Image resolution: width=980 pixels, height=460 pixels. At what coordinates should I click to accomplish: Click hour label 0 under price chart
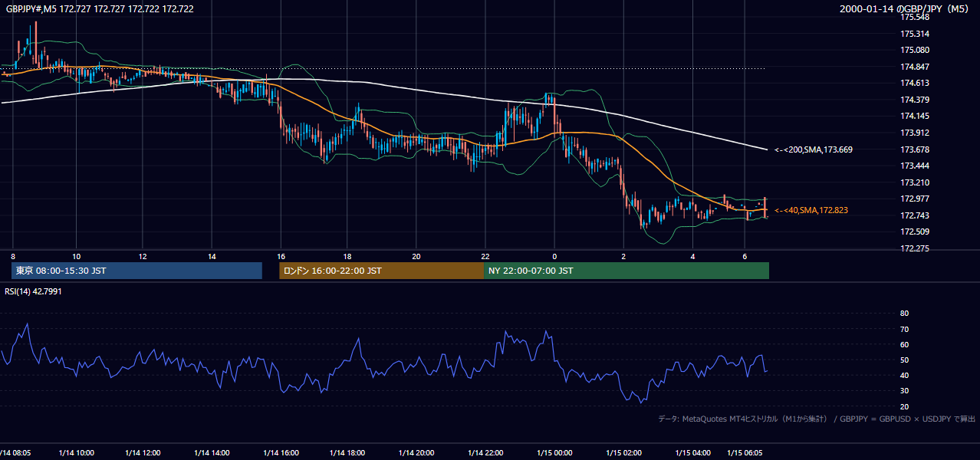click(554, 256)
